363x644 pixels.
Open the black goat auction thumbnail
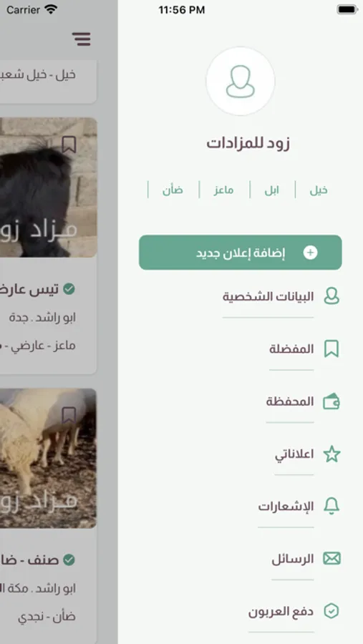(x=49, y=187)
